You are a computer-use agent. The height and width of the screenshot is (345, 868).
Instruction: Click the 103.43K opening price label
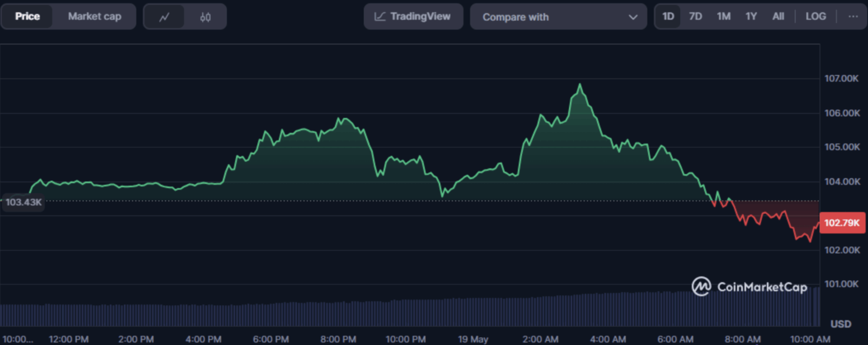pyautogui.click(x=24, y=202)
